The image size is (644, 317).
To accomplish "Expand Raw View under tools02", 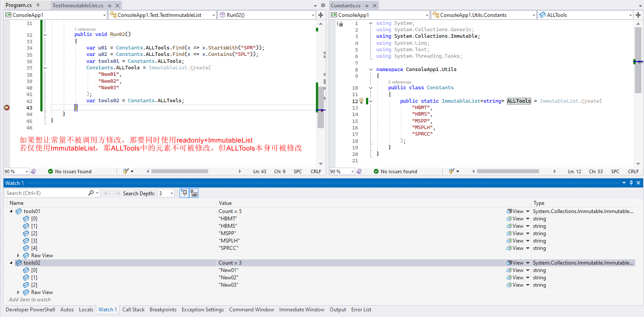I will point(18,292).
